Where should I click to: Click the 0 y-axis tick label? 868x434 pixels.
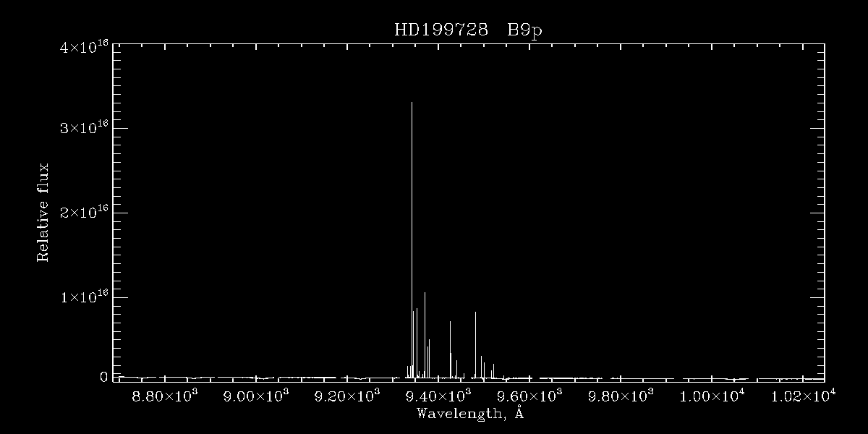pos(103,377)
